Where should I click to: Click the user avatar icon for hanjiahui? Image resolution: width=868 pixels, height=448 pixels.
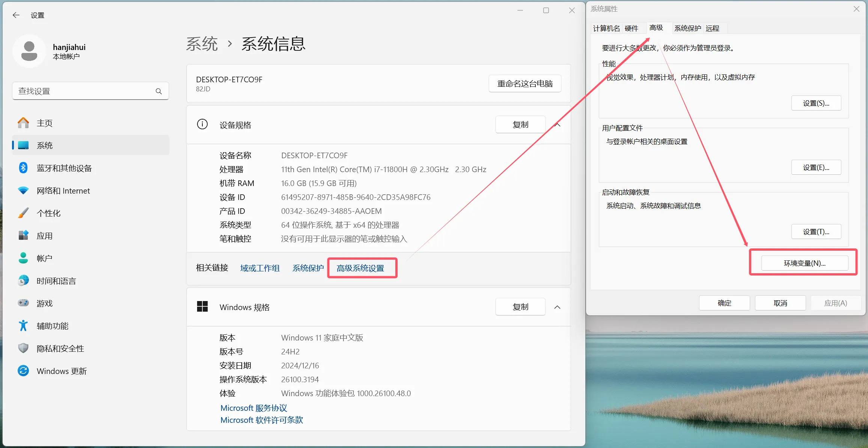point(29,51)
